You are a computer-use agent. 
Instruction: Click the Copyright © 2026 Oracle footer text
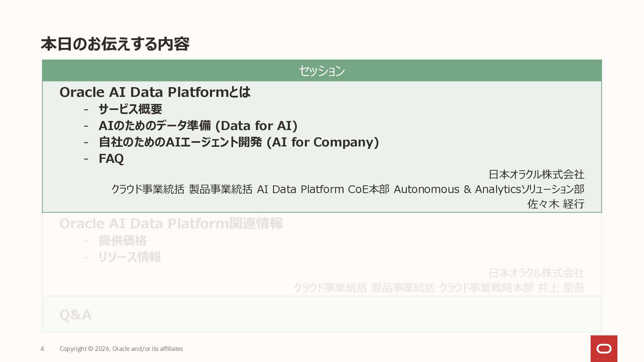point(121,349)
